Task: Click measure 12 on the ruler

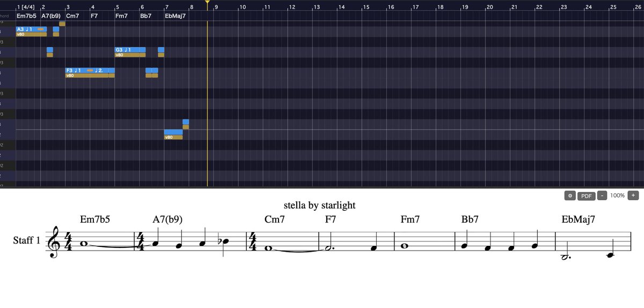Action: pyautogui.click(x=291, y=7)
